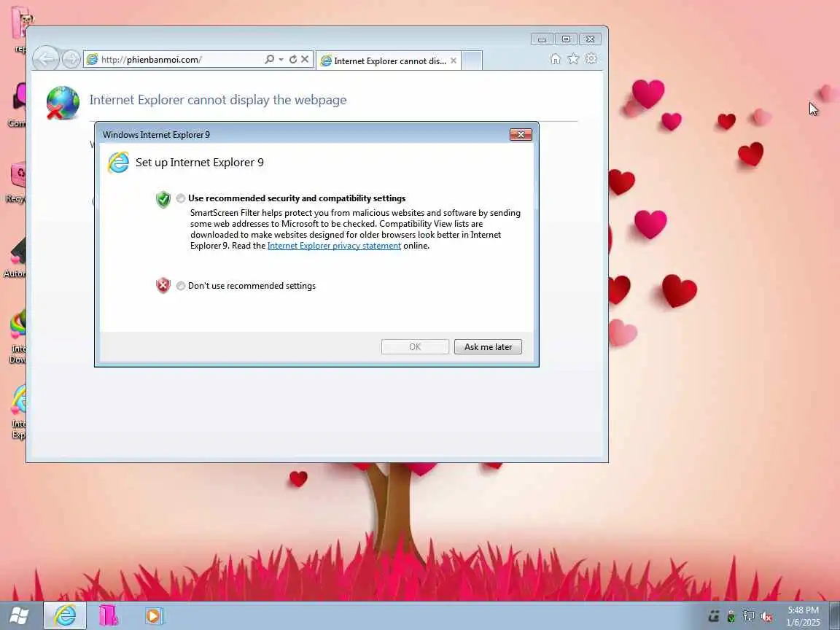Click the red shield X icon
This screenshot has height=630, width=840.
(x=163, y=285)
